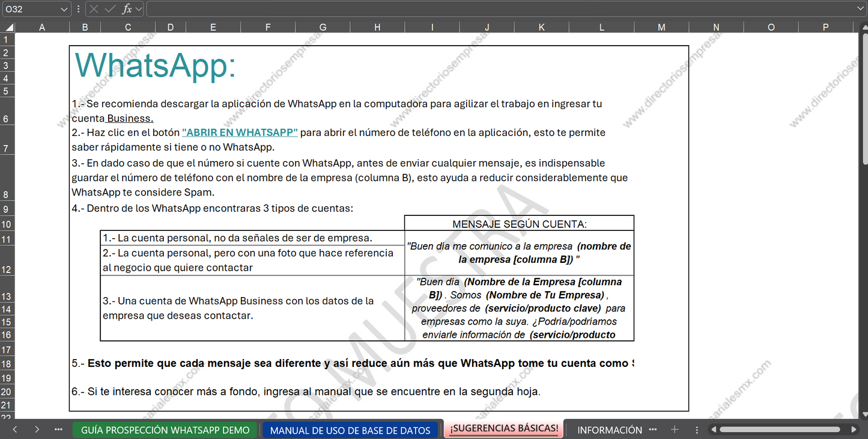The image size is (868, 439).
Task: Select column E header
Action: pos(213,27)
